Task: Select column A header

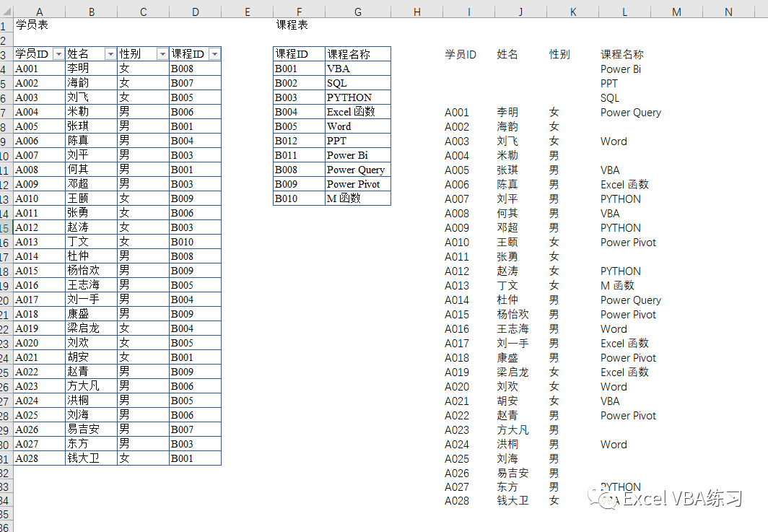Action: 39,12
